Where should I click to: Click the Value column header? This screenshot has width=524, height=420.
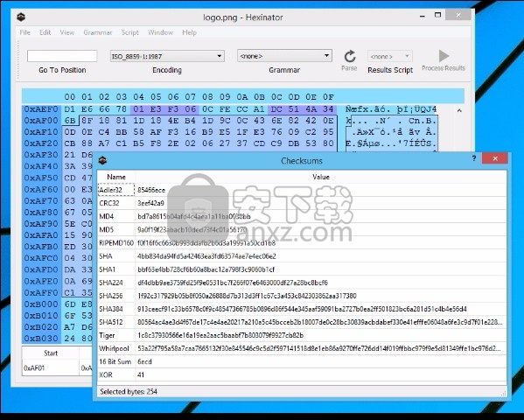[321, 177]
